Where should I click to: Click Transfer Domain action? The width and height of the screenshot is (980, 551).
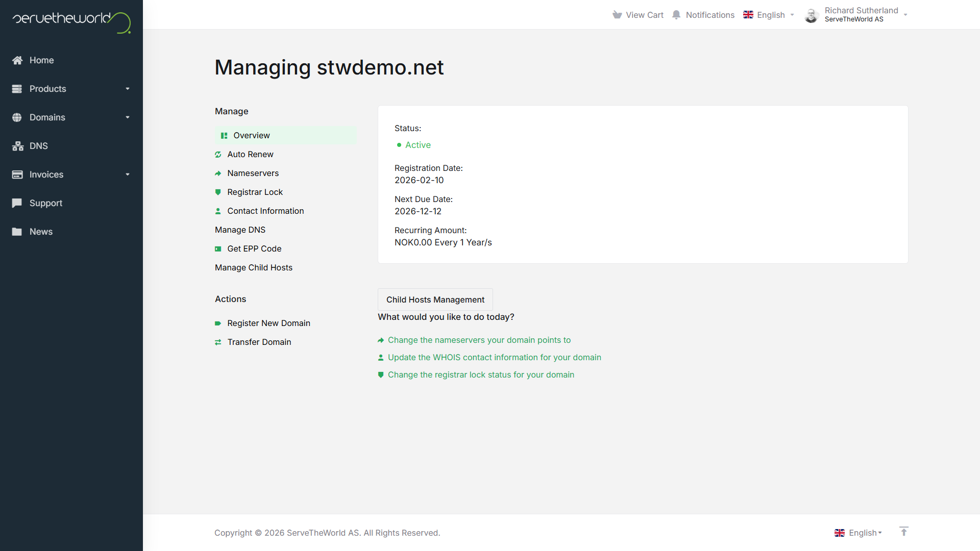pyautogui.click(x=259, y=342)
